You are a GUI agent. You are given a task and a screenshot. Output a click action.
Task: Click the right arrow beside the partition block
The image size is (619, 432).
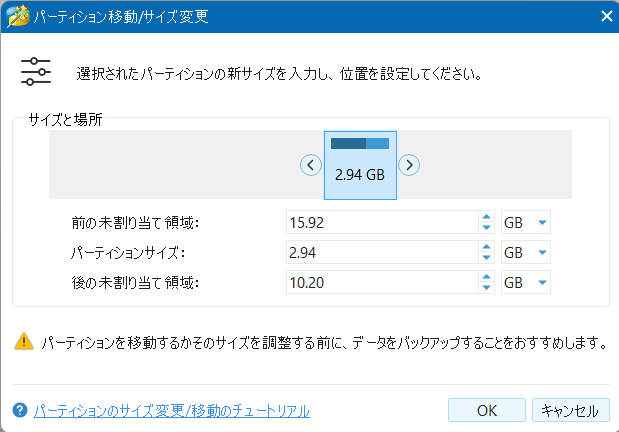tap(409, 165)
